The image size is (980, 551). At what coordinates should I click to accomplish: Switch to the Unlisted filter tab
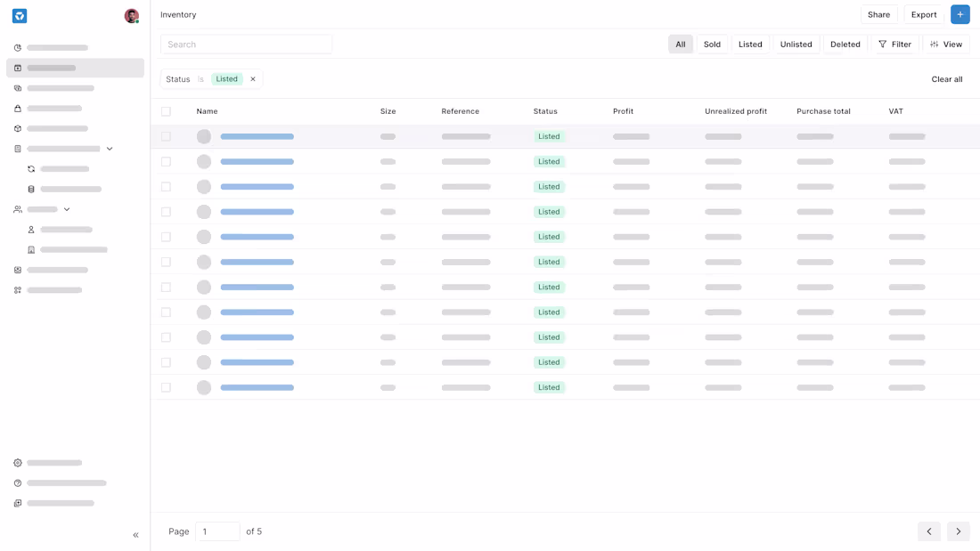click(796, 44)
